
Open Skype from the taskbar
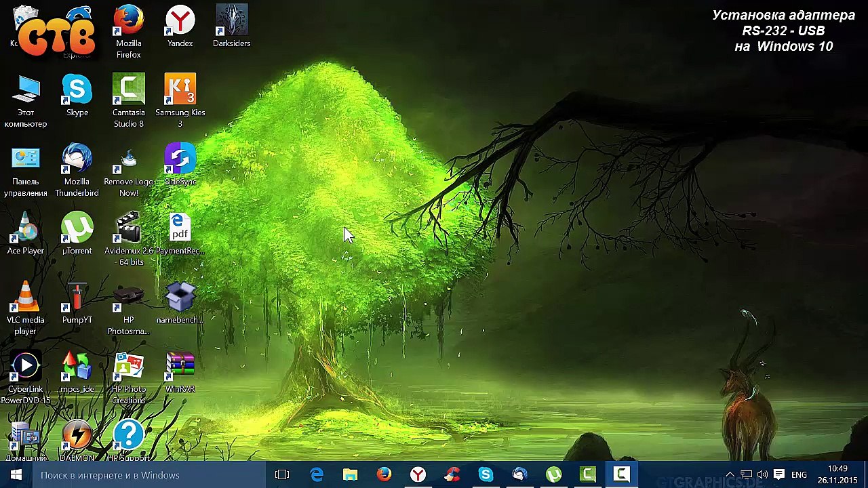tap(486, 475)
